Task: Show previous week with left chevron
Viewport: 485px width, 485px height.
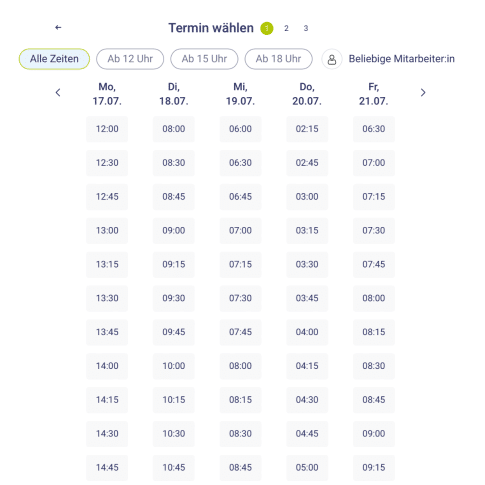Action: [58, 93]
